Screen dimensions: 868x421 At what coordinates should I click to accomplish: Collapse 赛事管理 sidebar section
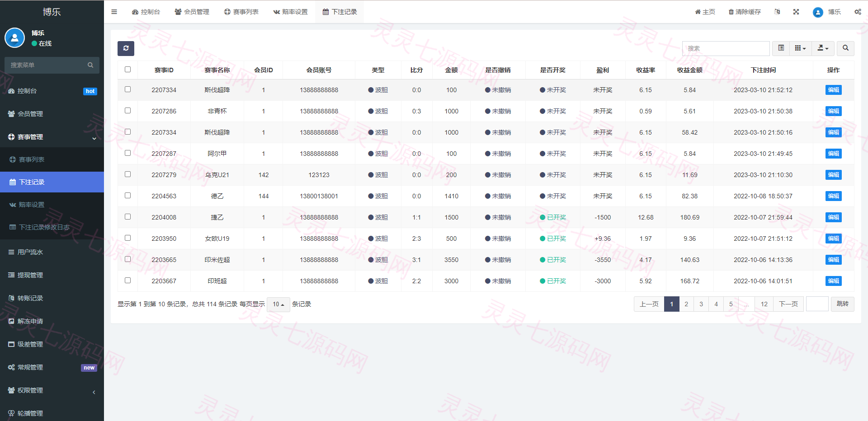(x=52, y=137)
